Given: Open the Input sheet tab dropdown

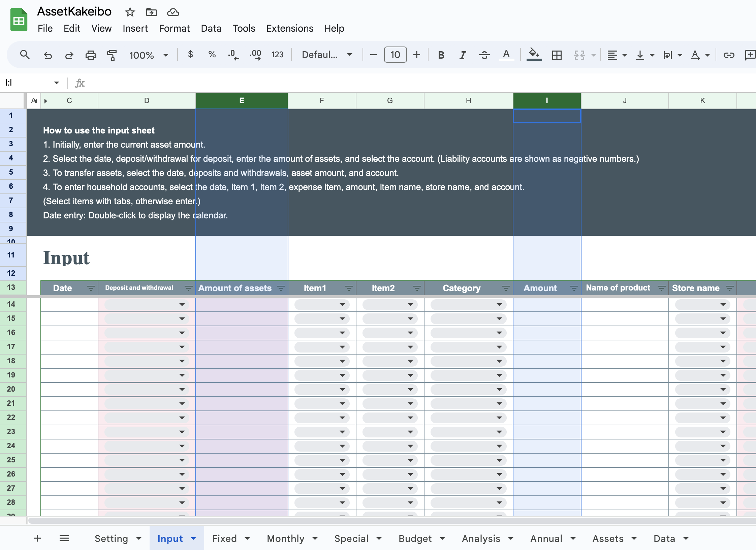Looking at the screenshot, I should (x=193, y=538).
